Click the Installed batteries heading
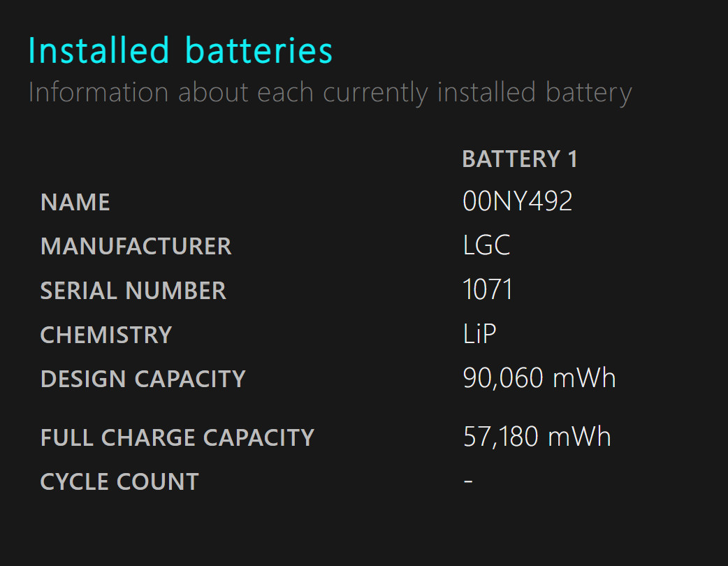 pos(180,50)
